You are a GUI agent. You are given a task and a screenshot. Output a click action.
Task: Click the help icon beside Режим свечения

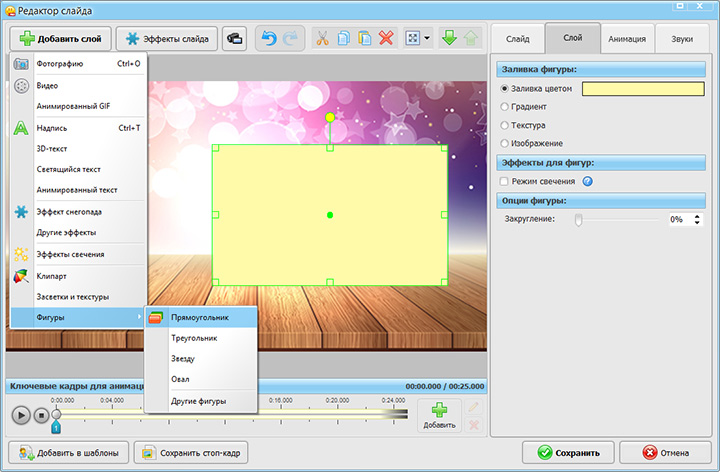click(587, 181)
